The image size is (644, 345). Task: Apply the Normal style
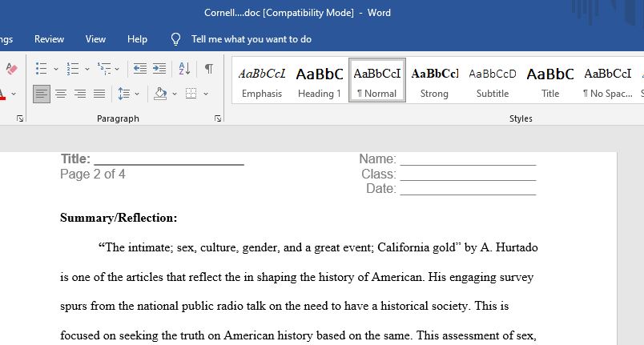click(377, 80)
